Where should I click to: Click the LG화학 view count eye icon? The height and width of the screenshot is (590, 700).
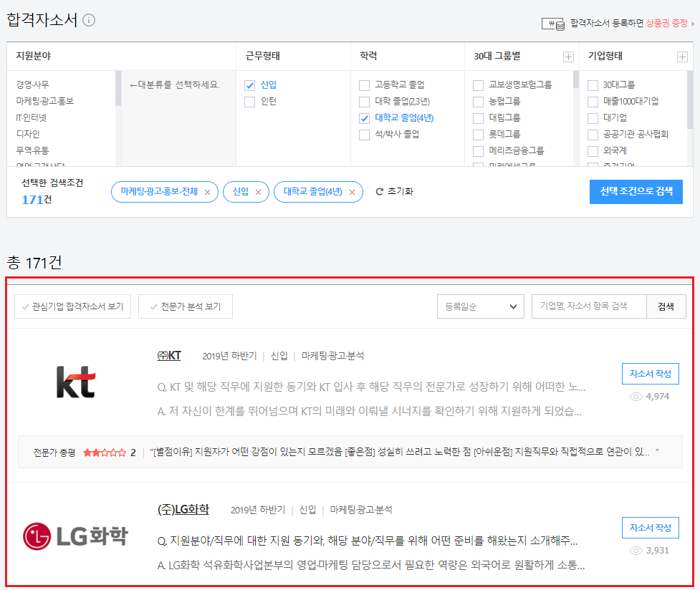click(x=636, y=551)
